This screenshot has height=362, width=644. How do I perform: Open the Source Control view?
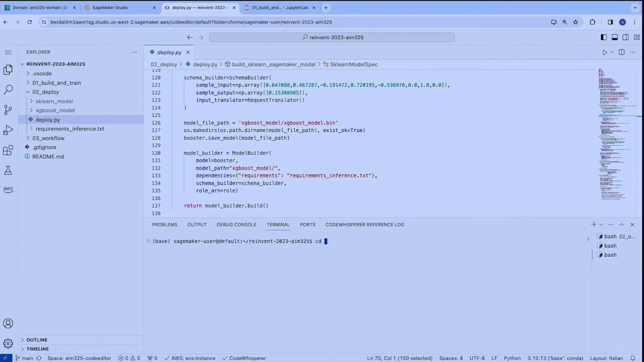(x=8, y=110)
